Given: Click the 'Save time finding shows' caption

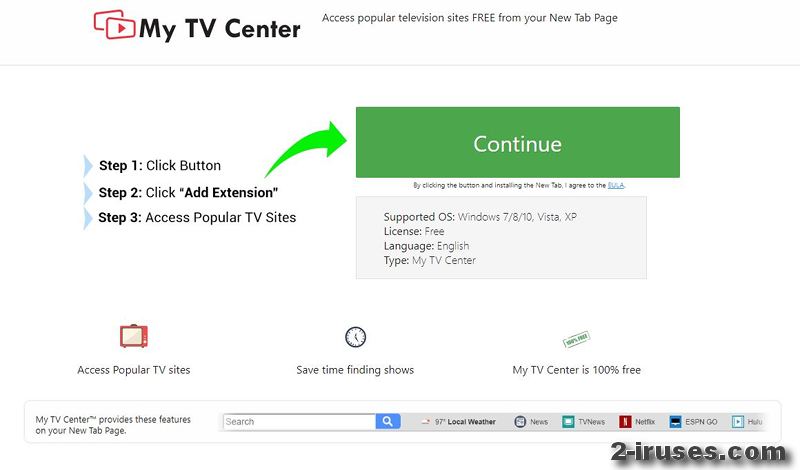Looking at the screenshot, I should (355, 370).
